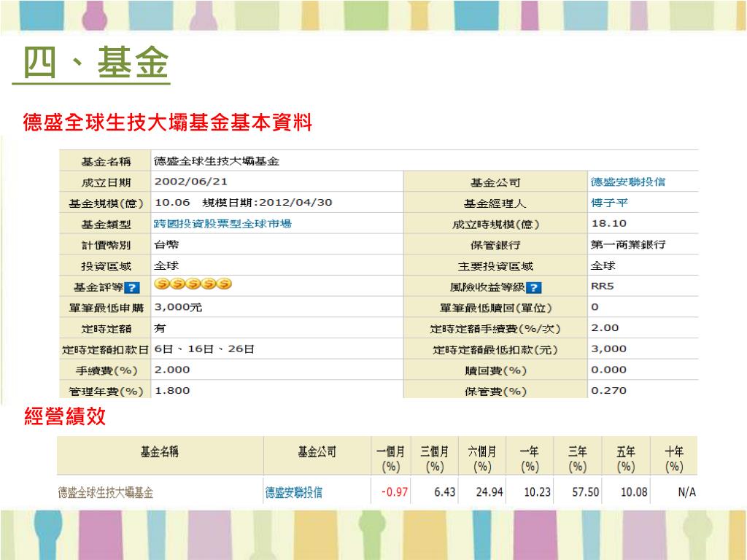Click the one-month return value -0.97
Screen dimensions: 747x560
(x=395, y=492)
